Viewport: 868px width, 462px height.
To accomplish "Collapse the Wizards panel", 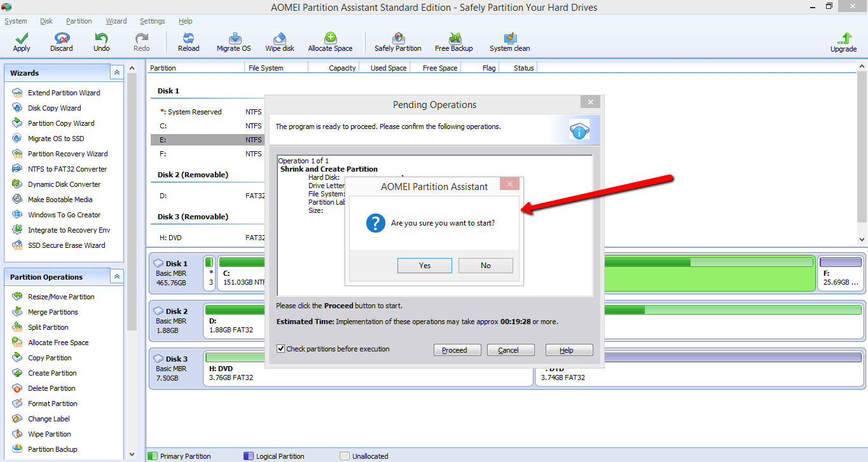I will pos(116,73).
